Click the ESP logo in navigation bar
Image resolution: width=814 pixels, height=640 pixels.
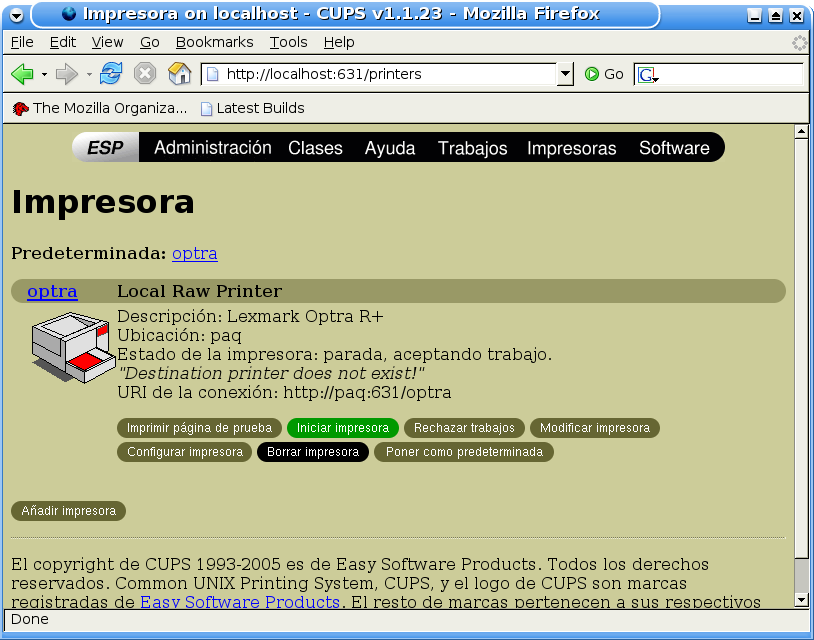105,148
